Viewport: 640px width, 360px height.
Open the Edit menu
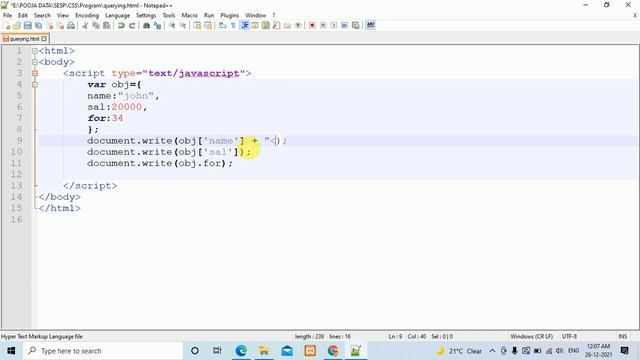click(x=23, y=15)
